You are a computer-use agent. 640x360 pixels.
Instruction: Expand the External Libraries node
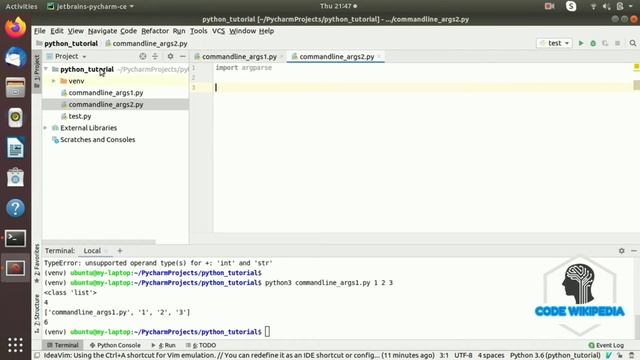tap(45, 128)
